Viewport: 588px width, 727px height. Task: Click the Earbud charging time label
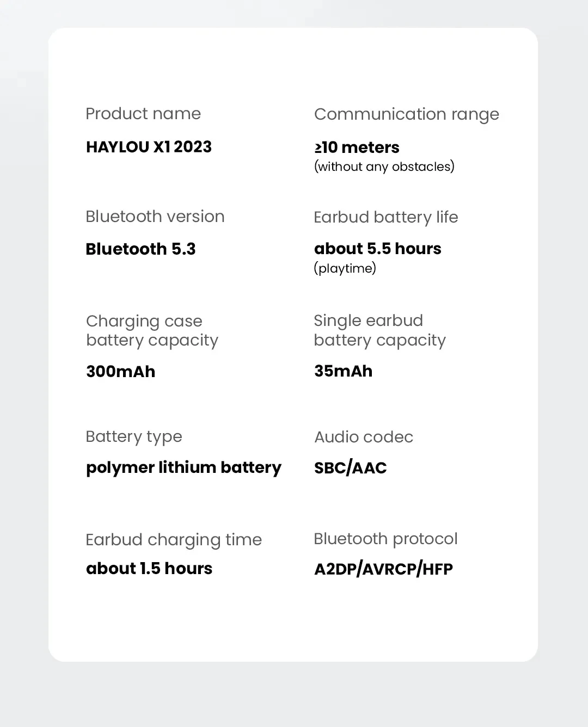(x=174, y=540)
